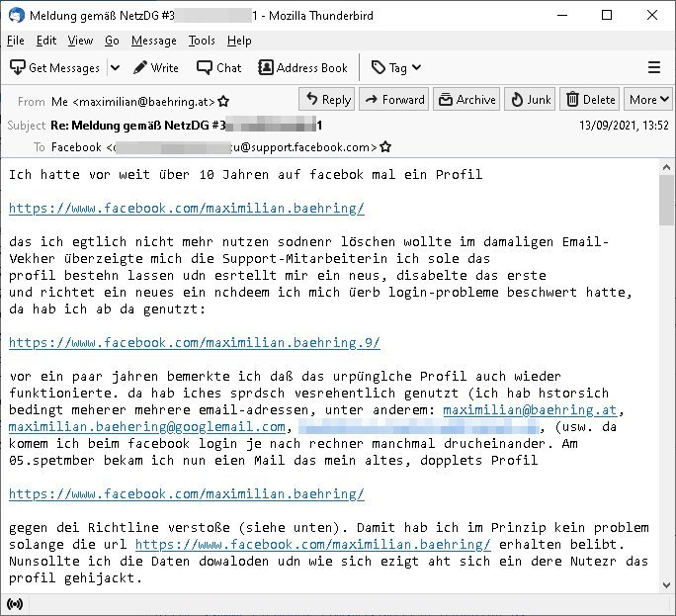Reply to this message
The image size is (676, 616).
(327, 99)
